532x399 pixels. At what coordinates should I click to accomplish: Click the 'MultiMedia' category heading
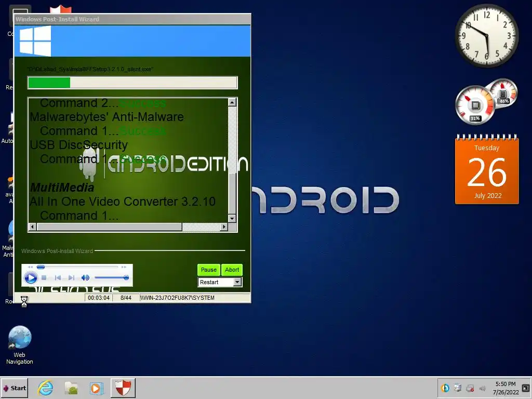[x=62, y=187]
